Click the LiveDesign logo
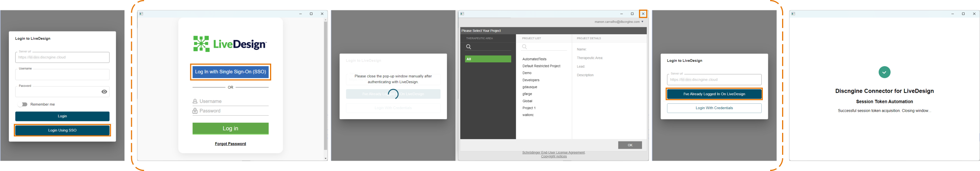980x171 pixels. [230, 44]
